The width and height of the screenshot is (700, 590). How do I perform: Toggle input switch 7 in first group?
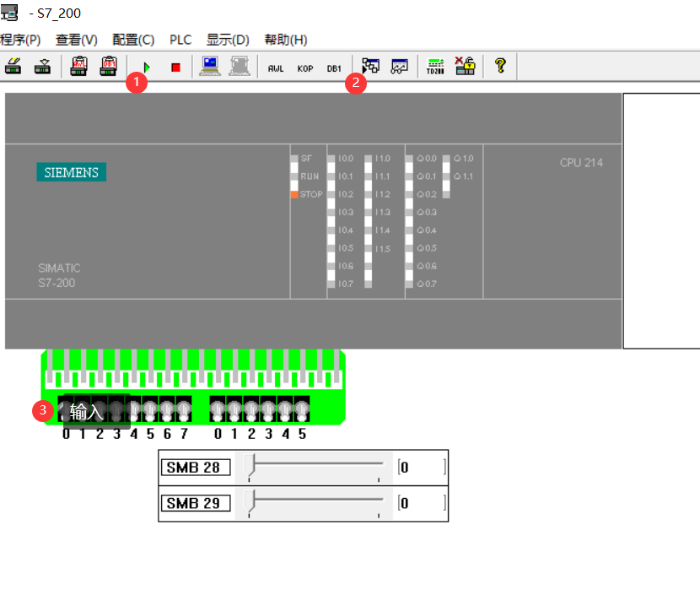[x=184, y=409]
